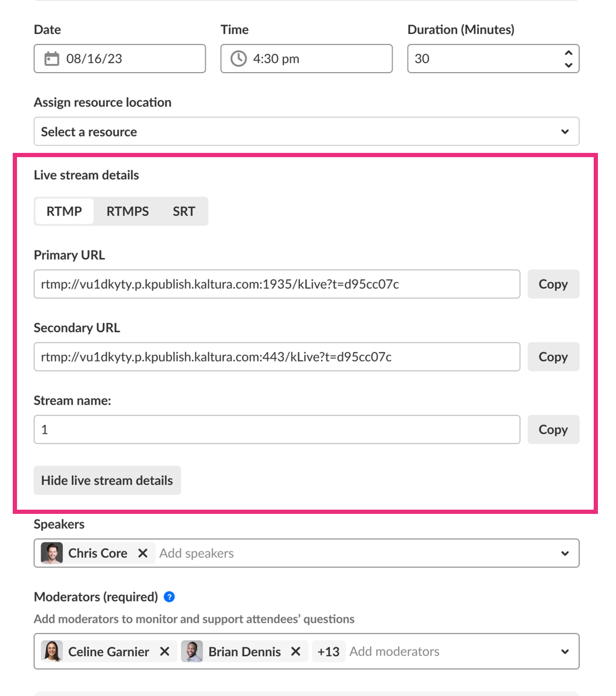Decrease duration with the down arrow
616x696 pixels.
pos(568,65)
